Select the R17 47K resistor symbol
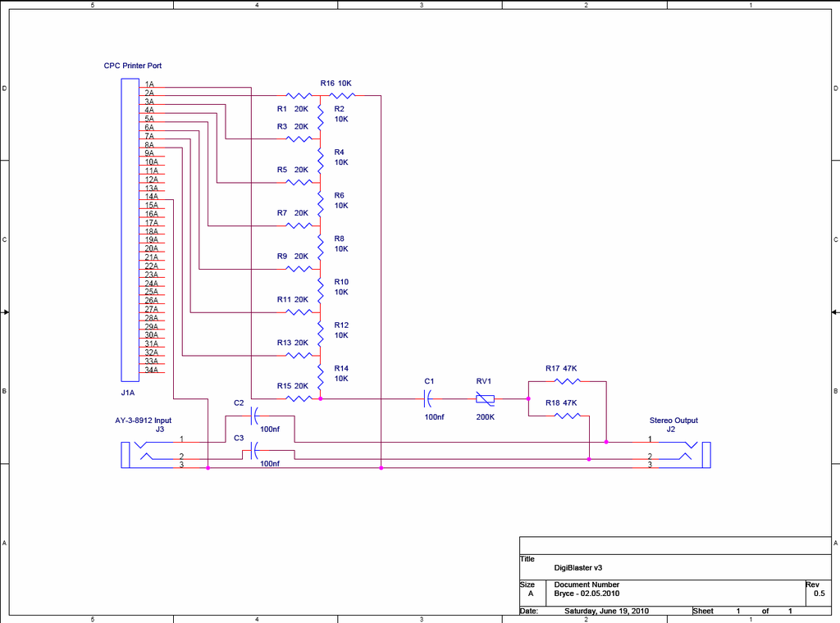Image resolution: width=840 pixels, height=623 pixels. (x=567, y=381)
